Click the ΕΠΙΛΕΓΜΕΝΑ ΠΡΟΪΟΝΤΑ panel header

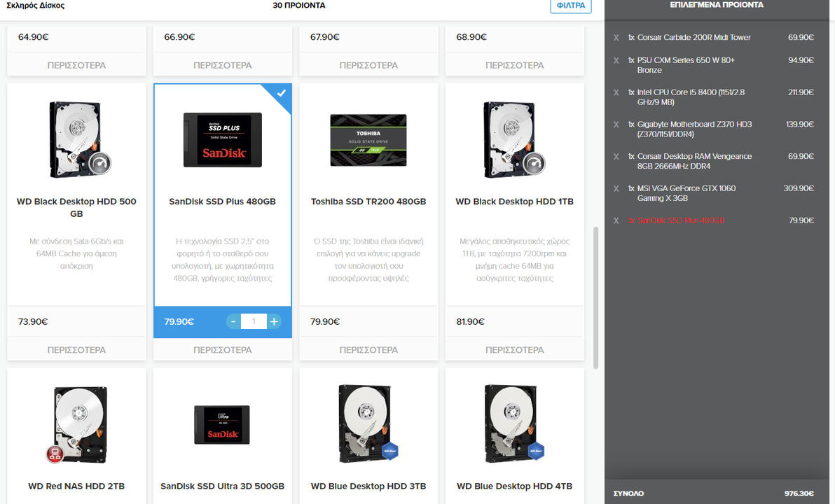(717, 5)
